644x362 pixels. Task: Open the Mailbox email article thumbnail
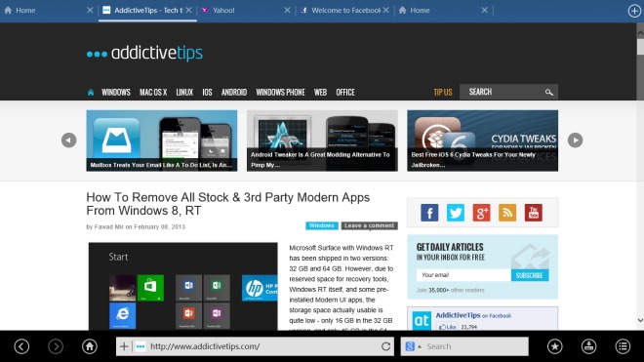(x=162, y=141)
